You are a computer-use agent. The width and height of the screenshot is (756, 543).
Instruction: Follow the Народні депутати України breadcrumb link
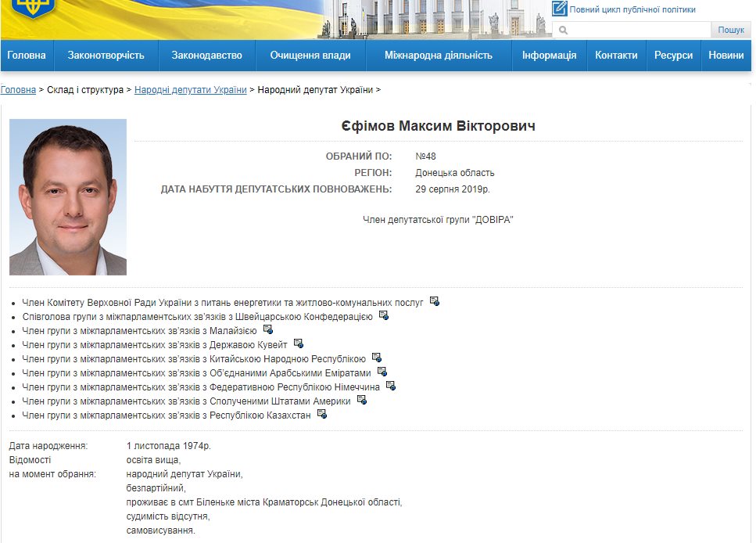pyautogui.click(x=190, y=90)
